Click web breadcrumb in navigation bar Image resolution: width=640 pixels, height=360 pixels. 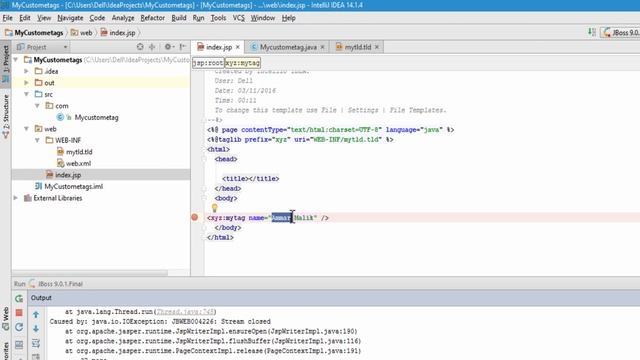coord(82,33)
